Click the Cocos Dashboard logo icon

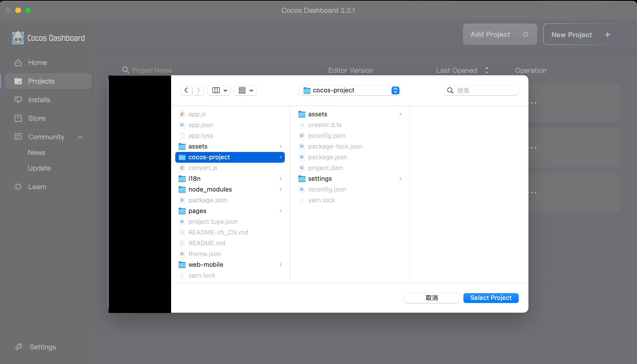pos(18,38)
